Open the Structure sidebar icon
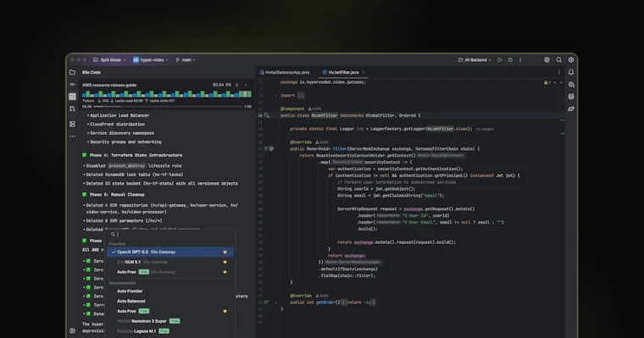The width and height of the screenshot is (644, 338). pyautogui.click(x=72, y=124)
